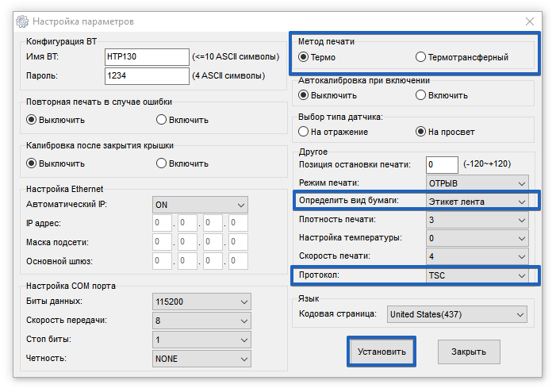Select Термотрансферный print method
The image size is (556, 392).
click(420, 57)
